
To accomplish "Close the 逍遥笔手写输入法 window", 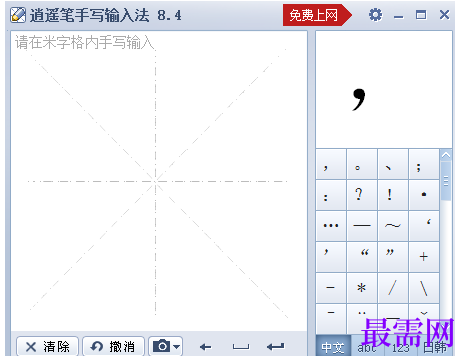I will tap(445, 15).
